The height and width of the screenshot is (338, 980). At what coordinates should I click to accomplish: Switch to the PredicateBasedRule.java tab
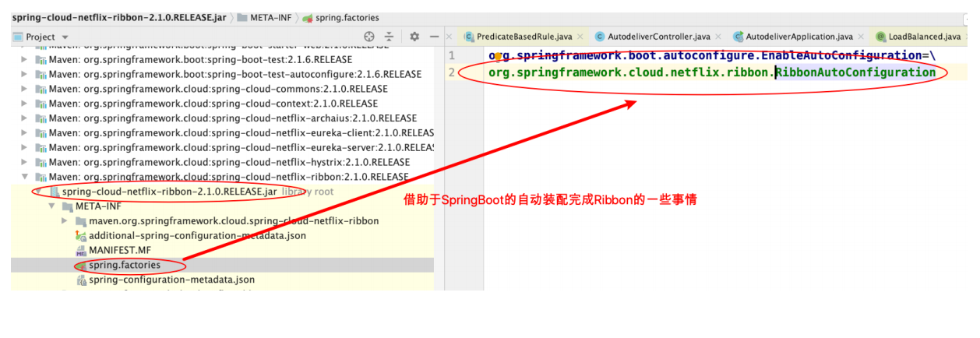524,37
